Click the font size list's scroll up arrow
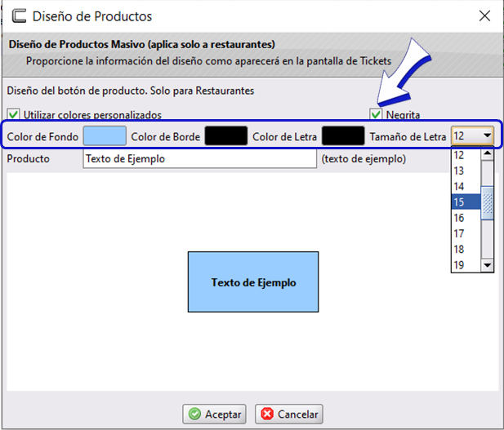Image resolution: width=504 pixels, height=430 pixels. (x=488, y=153)
